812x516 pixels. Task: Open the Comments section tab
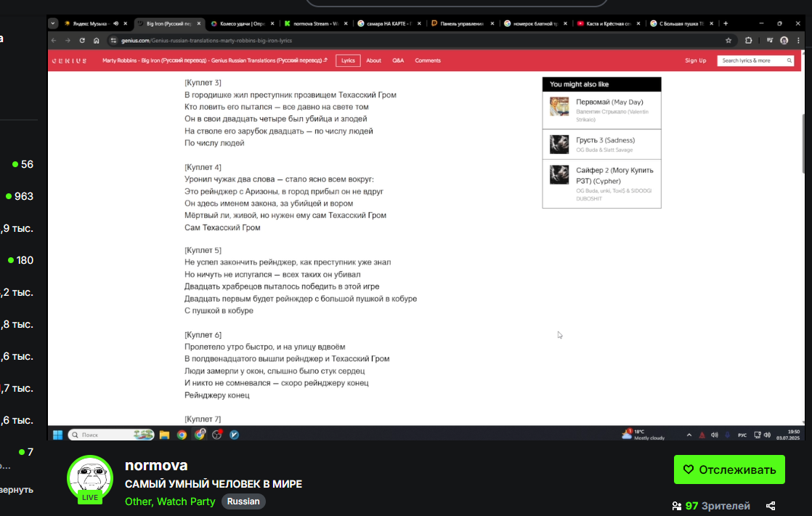pos(428,60)
